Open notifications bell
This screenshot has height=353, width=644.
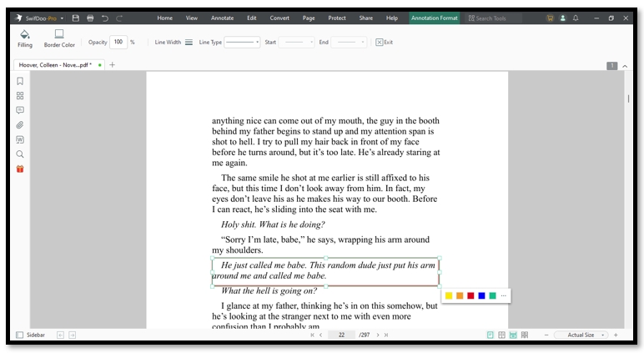576,18
